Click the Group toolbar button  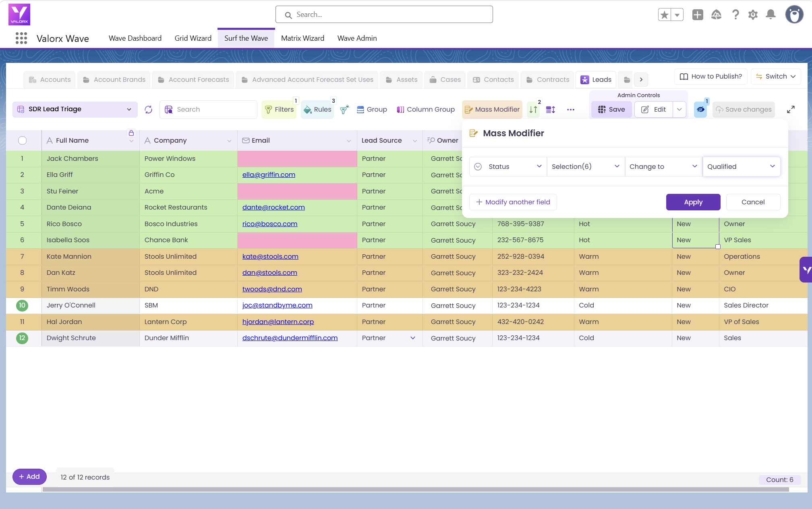[372, 110]
